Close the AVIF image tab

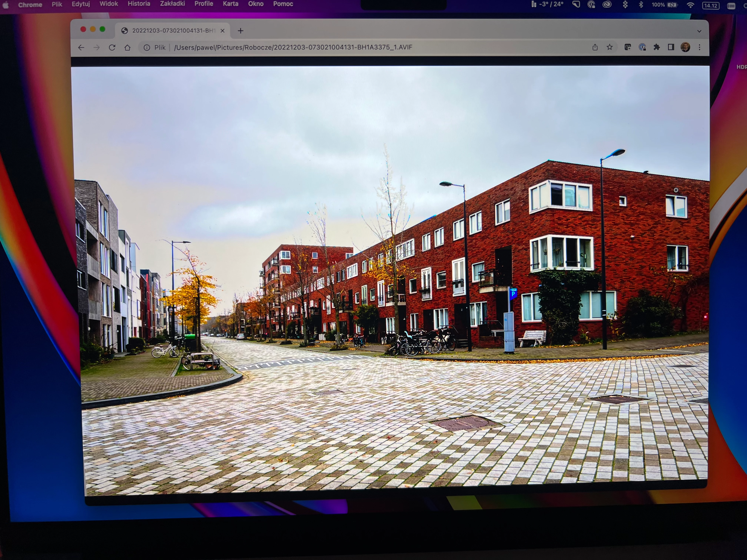point(223,31)
